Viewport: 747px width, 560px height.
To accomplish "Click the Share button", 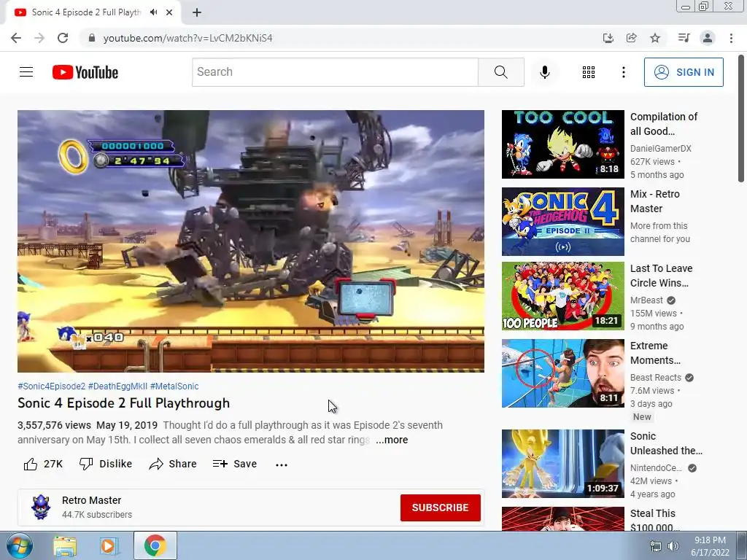I will click(x=173, y=464).
